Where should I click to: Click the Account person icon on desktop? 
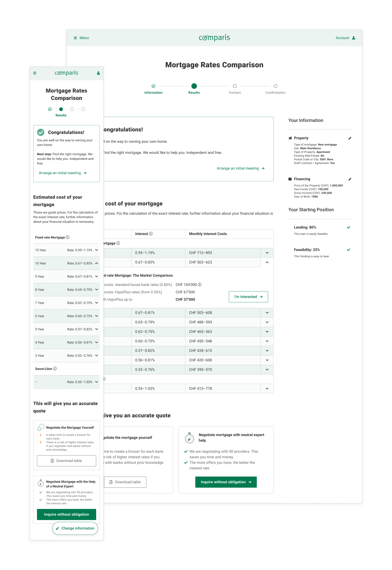pyautogui.click(x=354, y=38)
